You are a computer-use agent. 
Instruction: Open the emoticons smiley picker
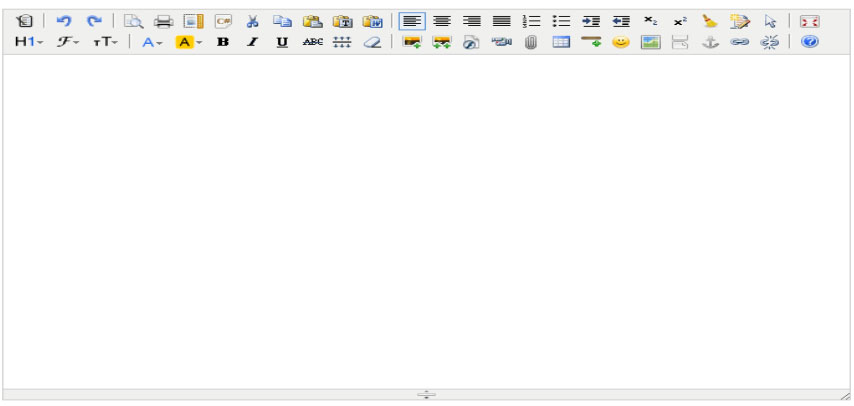[621, 42]
